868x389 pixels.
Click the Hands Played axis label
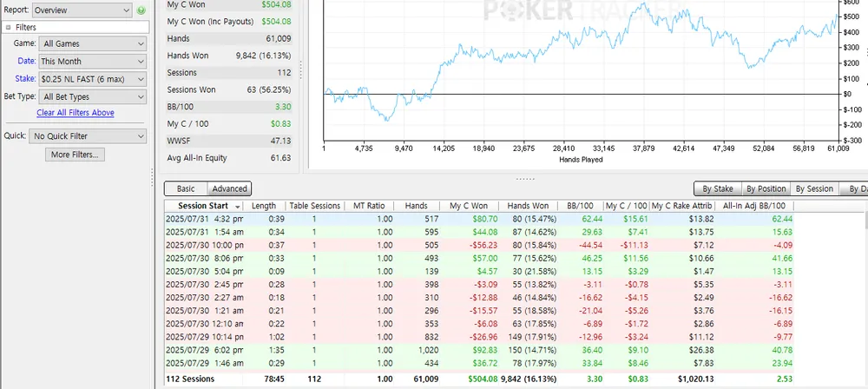(x=581, y=160)
